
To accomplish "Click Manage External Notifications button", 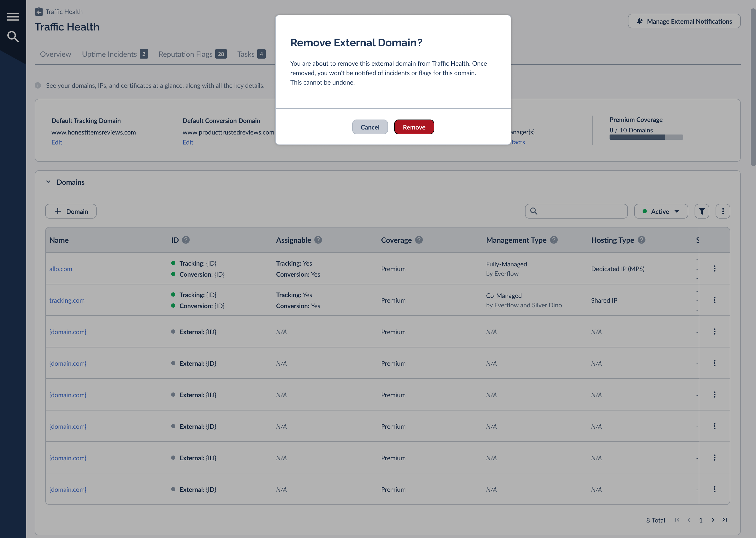I will (684, 21).
